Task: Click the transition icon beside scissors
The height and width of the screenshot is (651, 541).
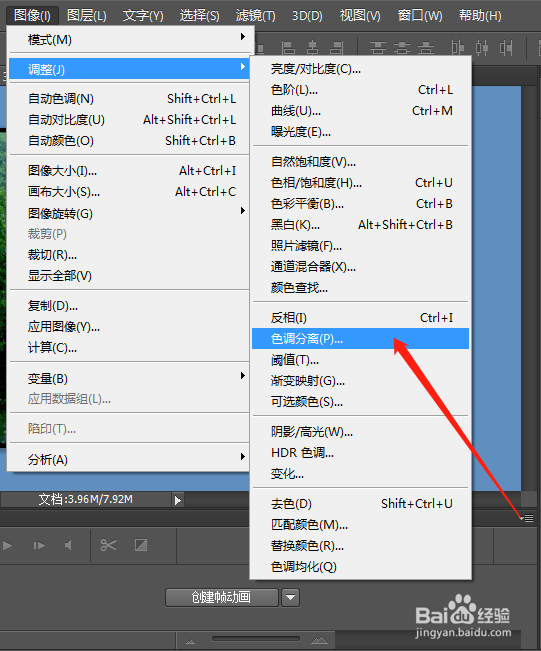Action: (x=141, y=545)
